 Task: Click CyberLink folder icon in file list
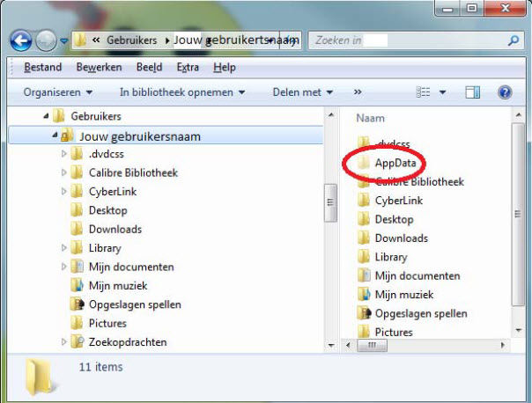tap(364, 200)
